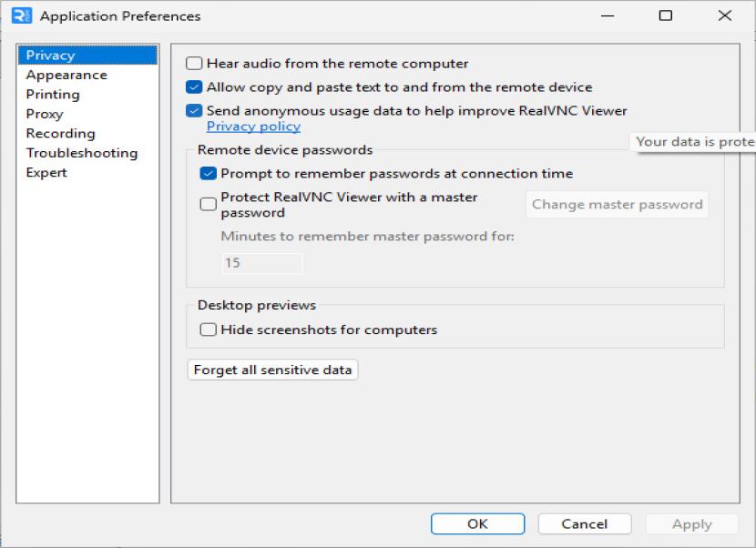The width and height of the screenshot is (756, 548).
Task: Toggle Prompt to remember passwords checkbox
Action: coord(209,173)
